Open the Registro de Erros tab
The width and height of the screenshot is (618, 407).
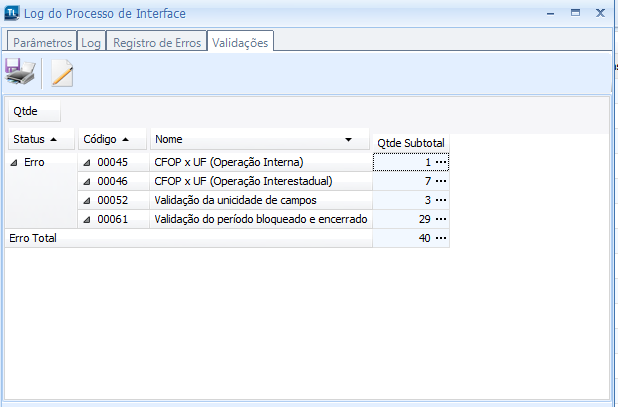coord(156,43)
